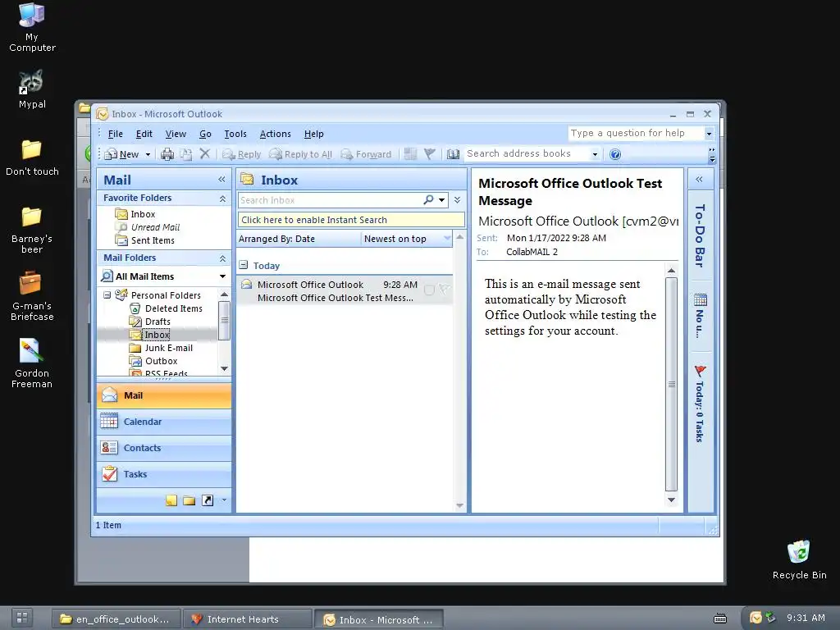
Task: Click the Print icon in toolbar
Action: (167, 154)
